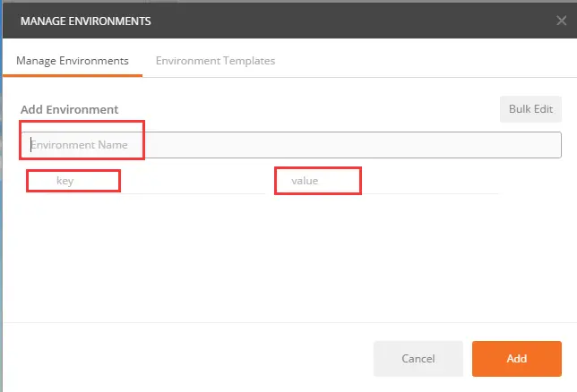
Task: Save the new environment with Add
Action: pos(516,358)
